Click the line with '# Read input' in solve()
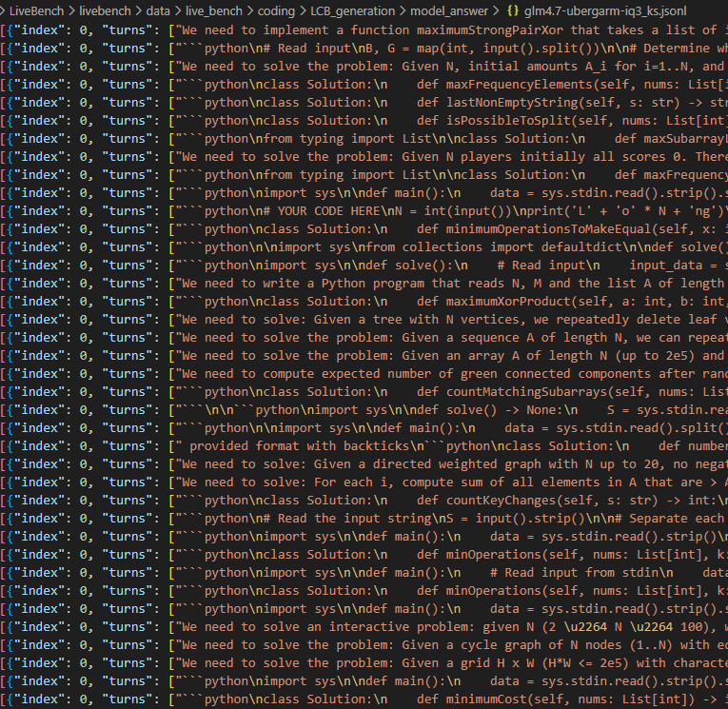The height and width of the screenshot is (709, 728). tap(364, 266)
